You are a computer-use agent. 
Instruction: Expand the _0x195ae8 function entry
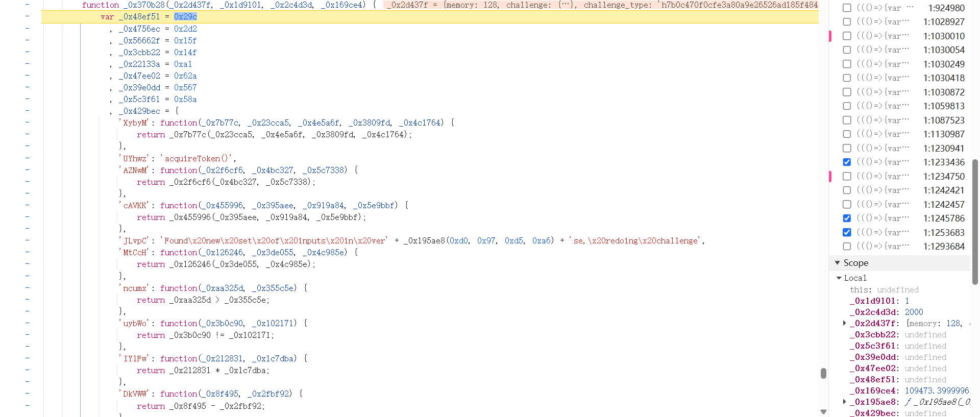[x=844, y=402]
